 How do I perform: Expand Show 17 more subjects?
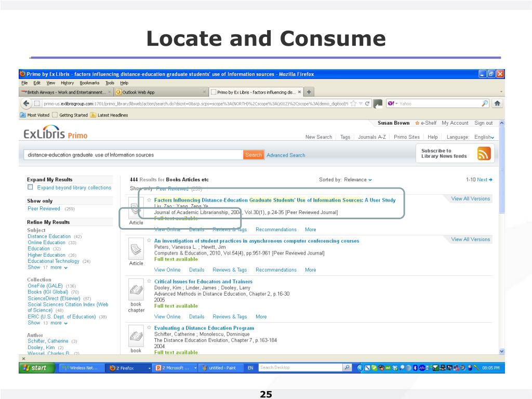point(47,268)
